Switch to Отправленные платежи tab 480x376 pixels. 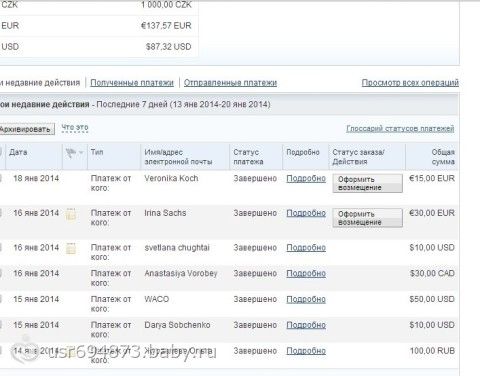[x=230, y=83]
